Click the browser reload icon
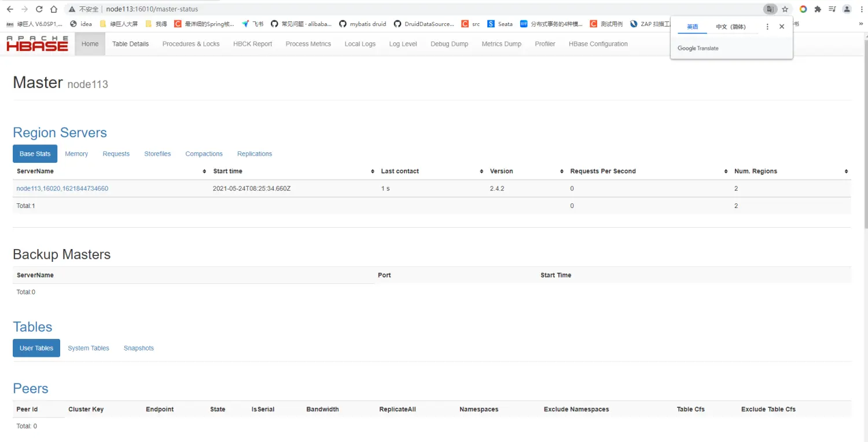The image size is (868, 442). tap(39, 9)
